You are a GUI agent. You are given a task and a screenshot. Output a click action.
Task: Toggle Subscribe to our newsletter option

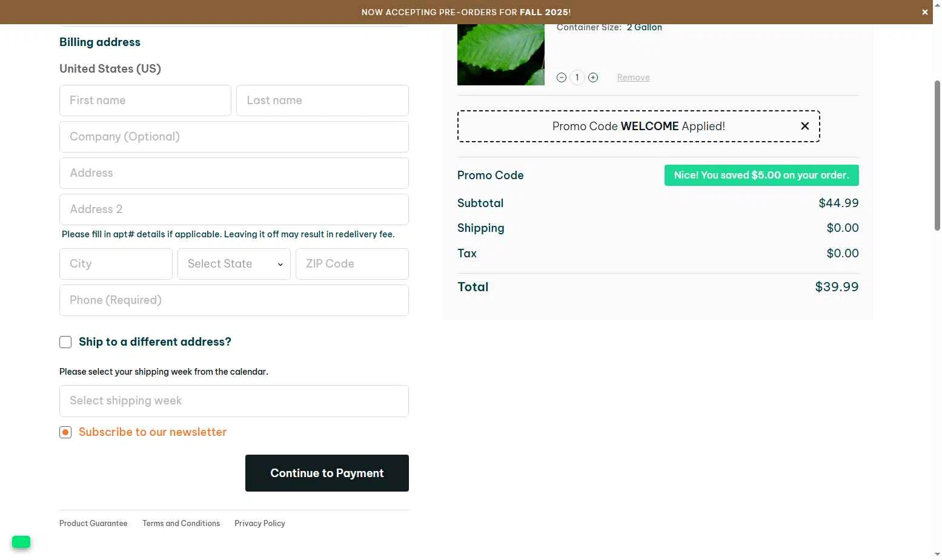65,432
